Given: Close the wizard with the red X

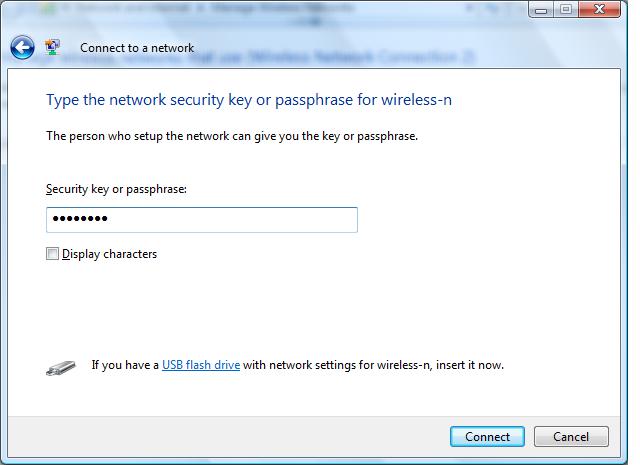Looking at the screenshot, I should [599, 9].
